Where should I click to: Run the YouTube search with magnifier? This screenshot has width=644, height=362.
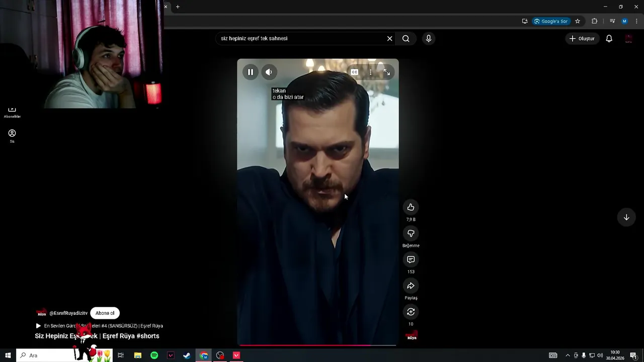click(406, 38)
